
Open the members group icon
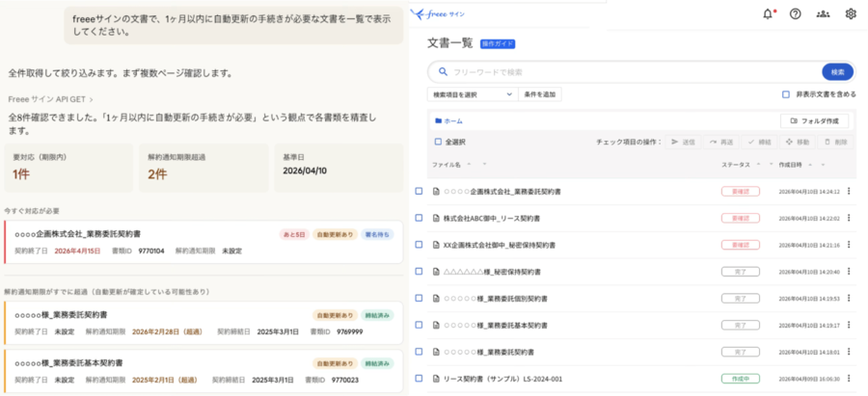[x=823, y=13]
